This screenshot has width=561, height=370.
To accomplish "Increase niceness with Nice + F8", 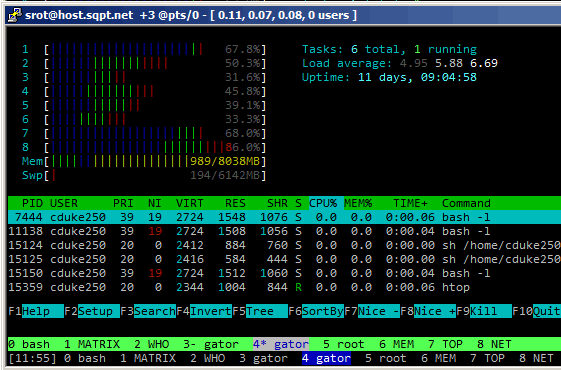I will click(x=428, y=311).
